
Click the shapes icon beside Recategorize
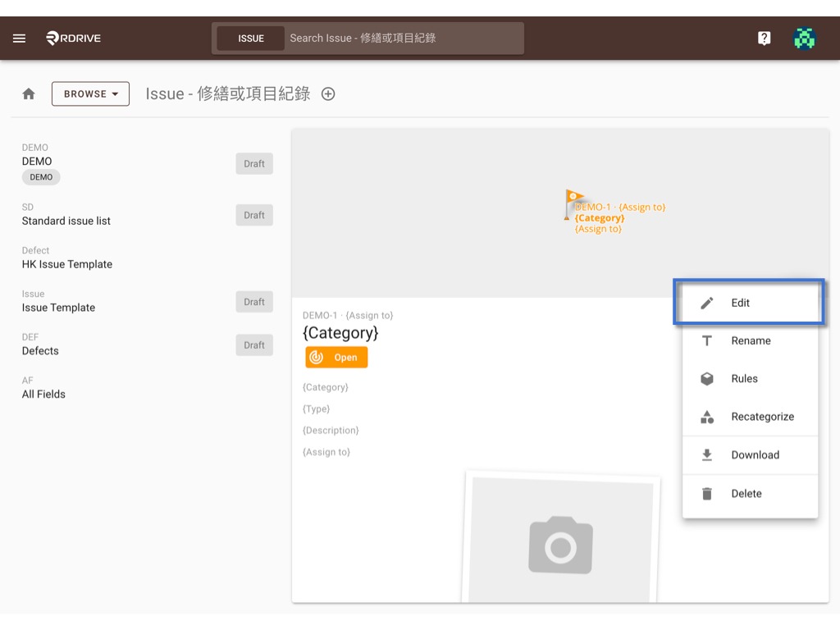[706, 417]
